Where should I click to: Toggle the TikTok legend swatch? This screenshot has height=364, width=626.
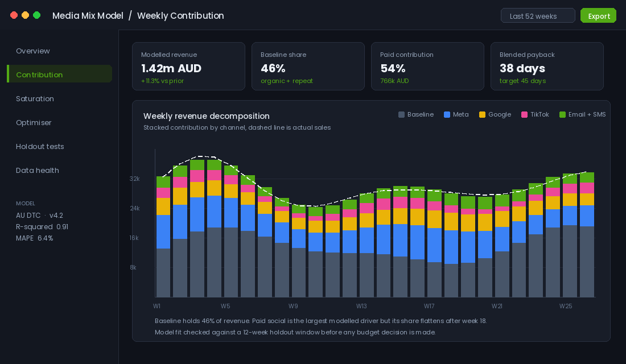(524, 114)
